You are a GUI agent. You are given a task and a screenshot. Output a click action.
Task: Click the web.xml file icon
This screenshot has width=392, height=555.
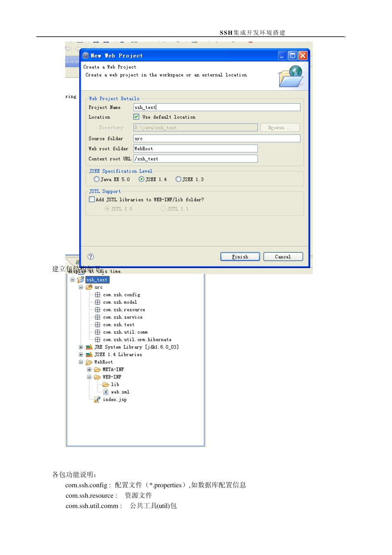(x=106, y=392)
